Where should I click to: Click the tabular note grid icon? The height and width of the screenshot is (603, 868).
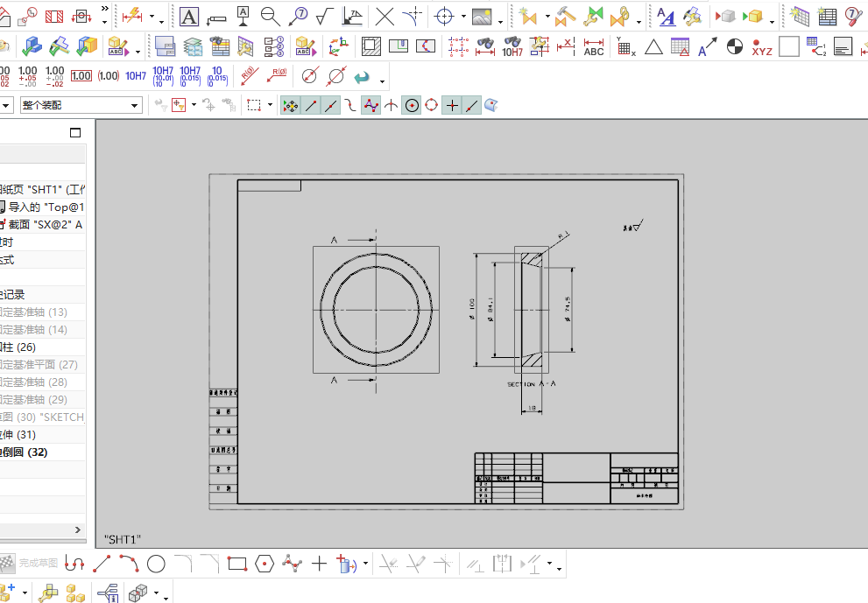point(800,17)
